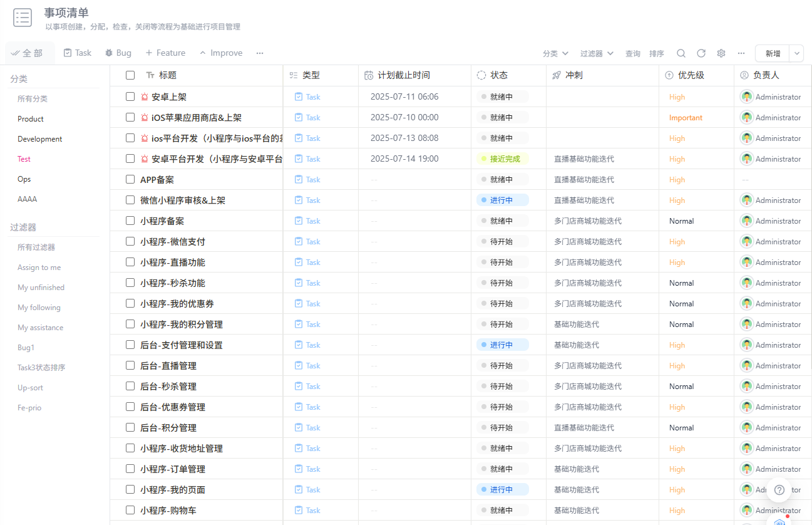Viewport: 812px width, 525px height.
Task: Click the 冲刺 rocket column icon
Action: (x=557, y=75)
